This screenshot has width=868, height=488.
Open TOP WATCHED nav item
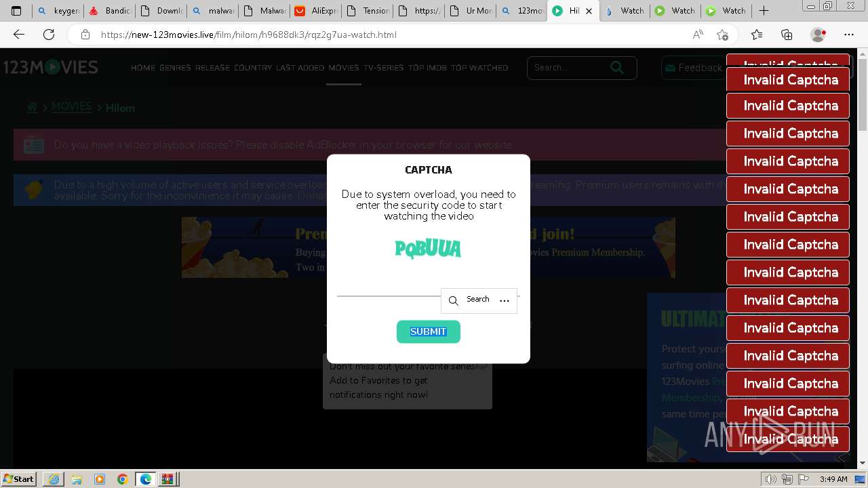pos(479,68)
